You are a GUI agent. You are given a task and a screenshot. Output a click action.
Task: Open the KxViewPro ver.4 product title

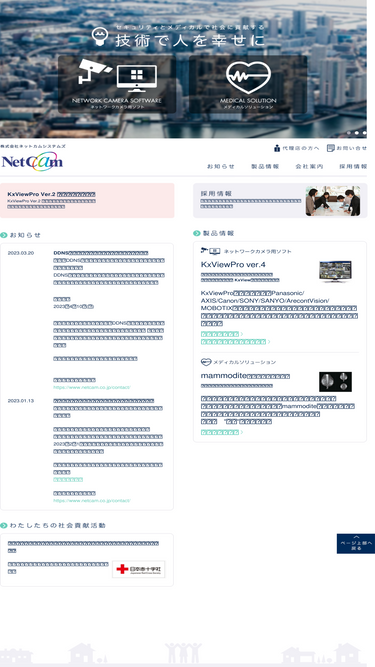pyautogui.click(x=233, y=265)
